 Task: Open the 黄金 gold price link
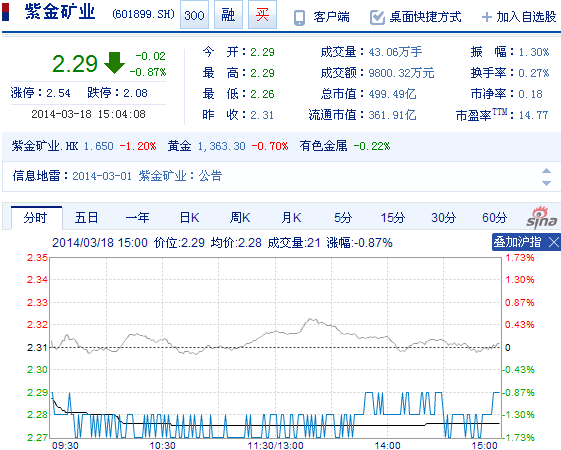180,146
